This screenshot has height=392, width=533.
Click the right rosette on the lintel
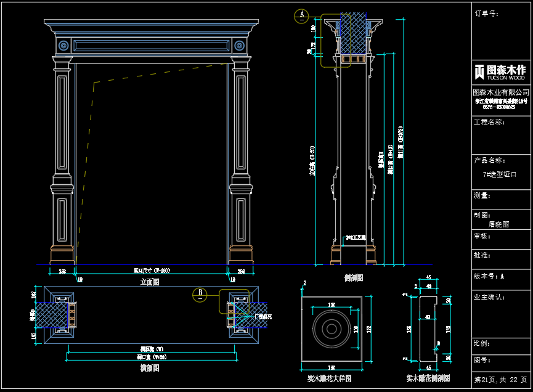[239, 46]
